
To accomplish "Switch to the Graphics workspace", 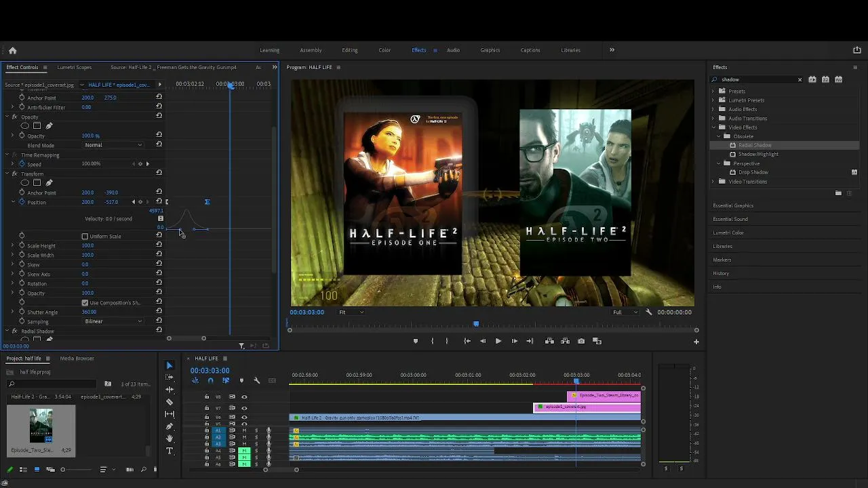I will tap(490, 50).
